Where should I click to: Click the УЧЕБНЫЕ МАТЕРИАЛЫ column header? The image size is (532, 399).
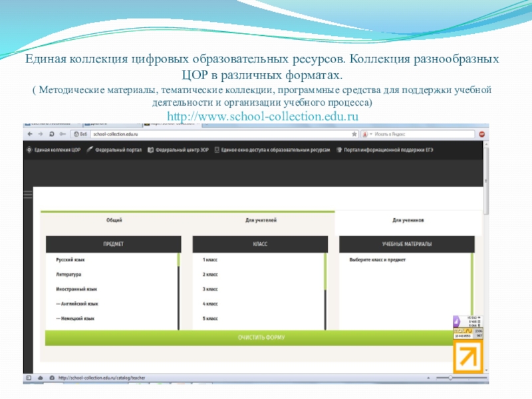[x=407, y=244]
